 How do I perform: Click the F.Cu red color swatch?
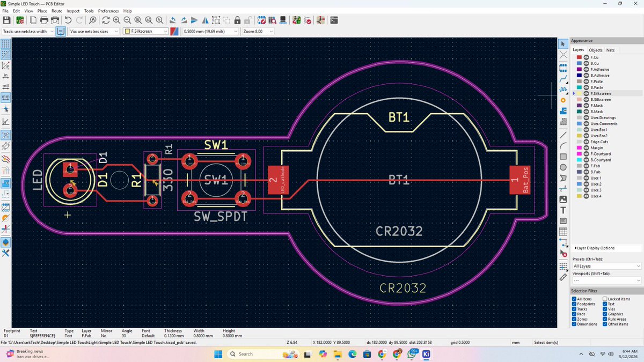click(x=580, y=57)
